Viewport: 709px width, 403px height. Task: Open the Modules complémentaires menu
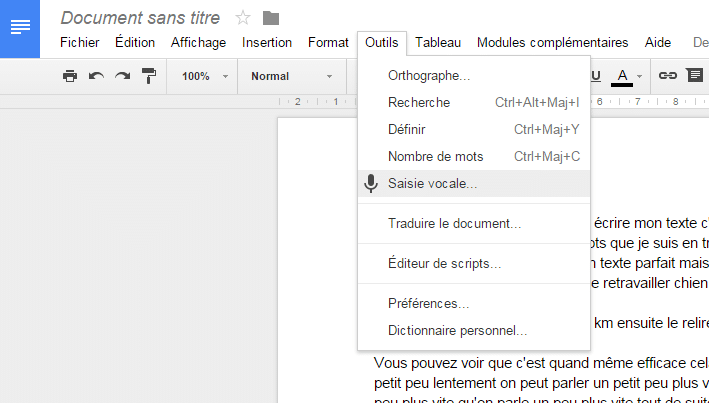click(x=553, y=43)
